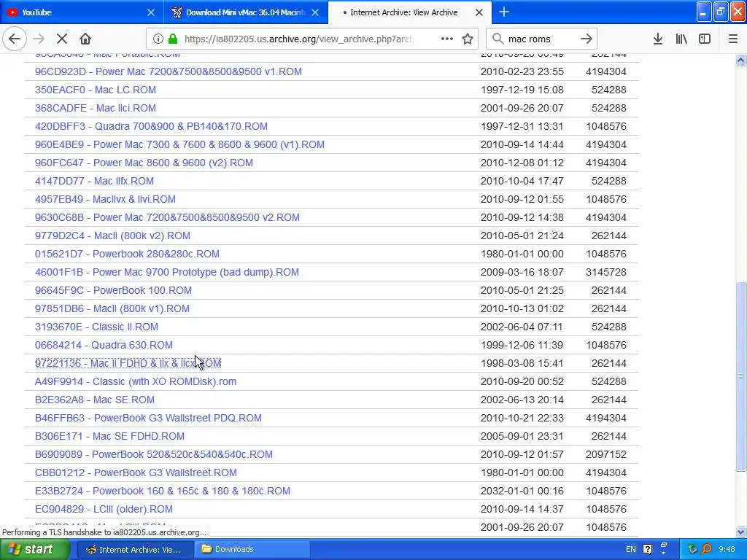The image size is (747, 560).
Task: Download the B2E362A8 - Mac SE.ROM link
Action: (x=94, y=400)
